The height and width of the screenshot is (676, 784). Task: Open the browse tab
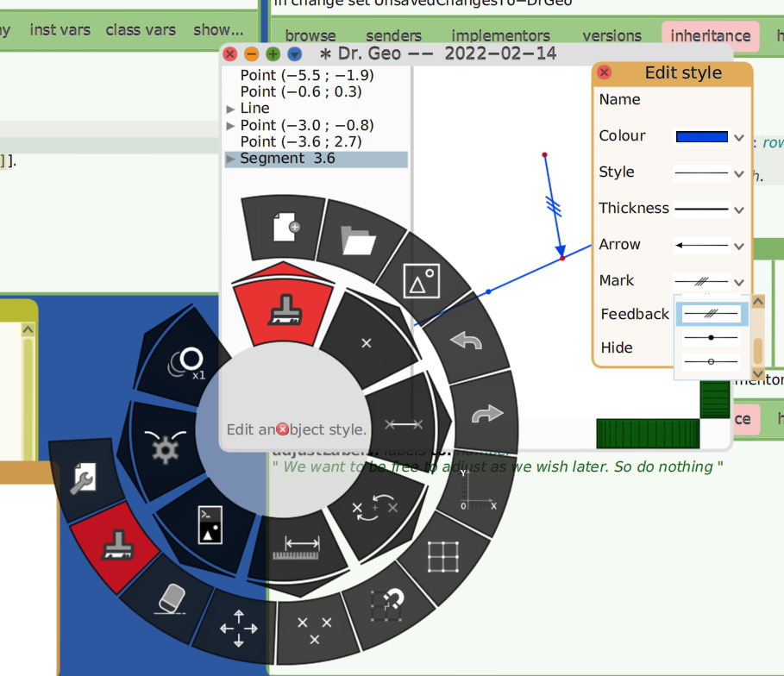310,35
